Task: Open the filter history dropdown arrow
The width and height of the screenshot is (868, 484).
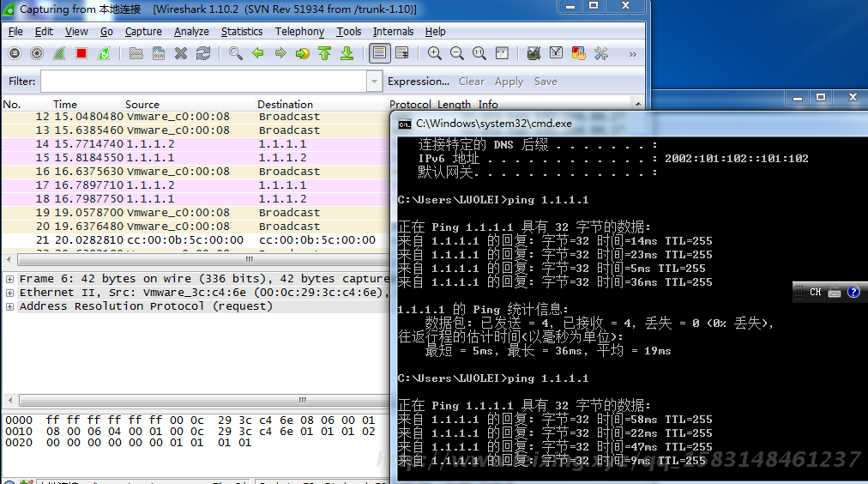Action: click(374, 82)
